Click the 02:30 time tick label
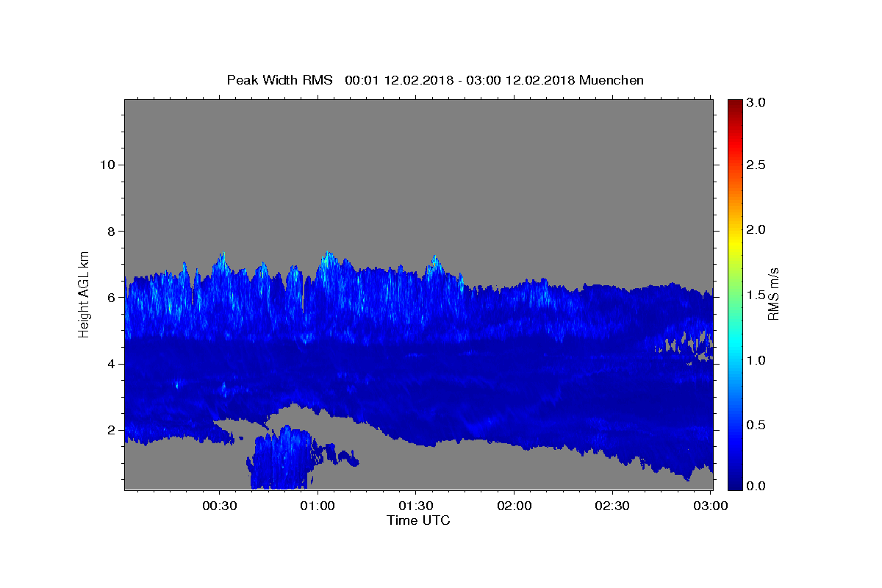The width and height of the screenshot is (882, 588). 612,506
